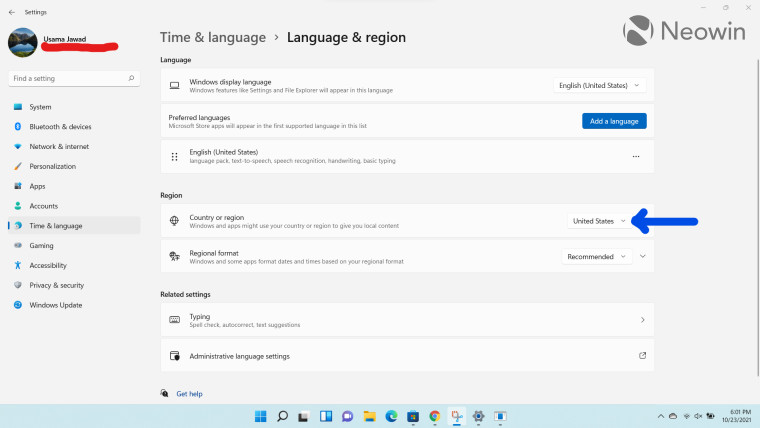The height and width of the screenshot is (428, 760).
Task: Type in the Find a setting search box
Action: tap(74, 79)
